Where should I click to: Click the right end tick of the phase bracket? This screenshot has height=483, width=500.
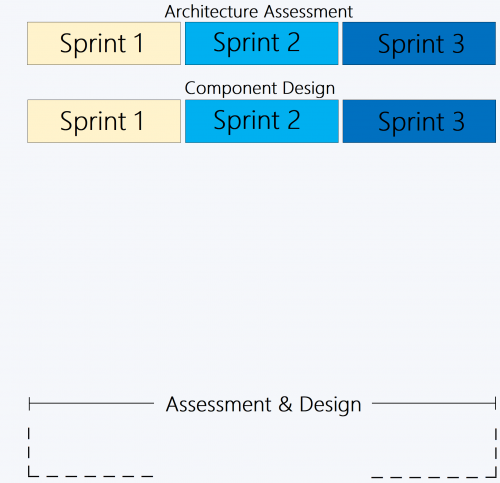pos(496,403)
